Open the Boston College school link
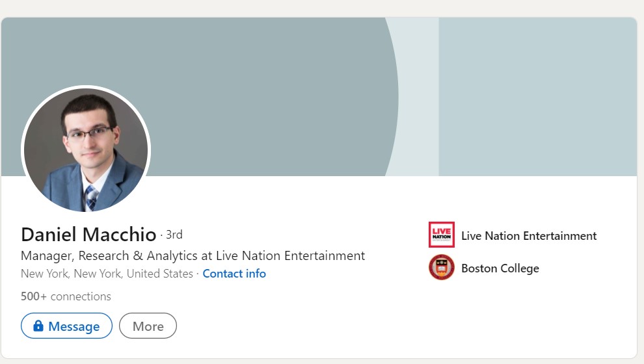Screen dimensions: 644x364 (x=500, y=268)
